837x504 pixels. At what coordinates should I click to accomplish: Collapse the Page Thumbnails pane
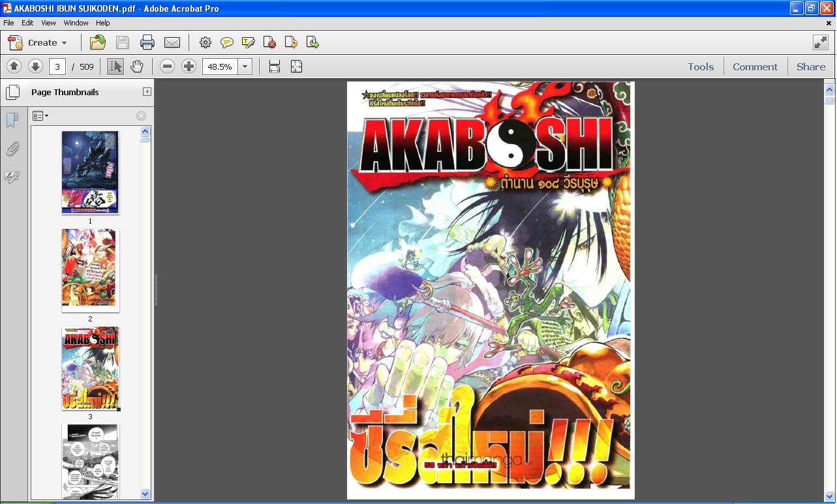(x=147, y=92)
